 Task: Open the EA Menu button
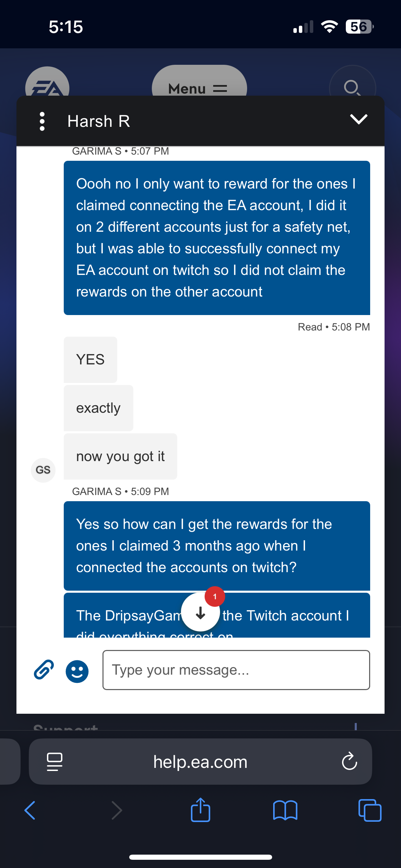click(x=199, y=84)
